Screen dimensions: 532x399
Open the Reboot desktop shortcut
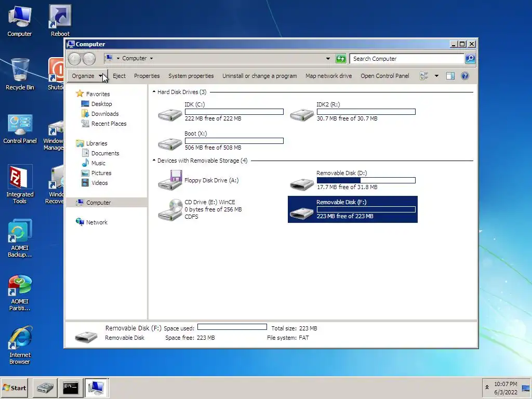[60, 21]
